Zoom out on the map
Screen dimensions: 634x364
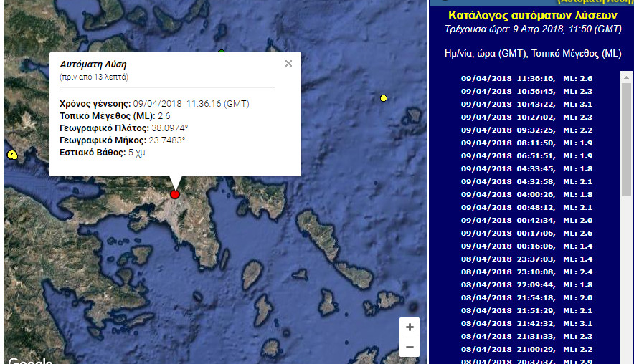(410, 348)
